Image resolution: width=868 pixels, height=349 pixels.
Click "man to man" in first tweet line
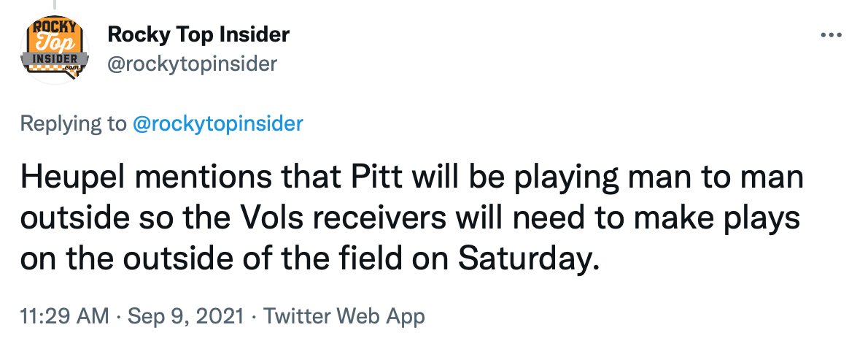click(732, 179)
